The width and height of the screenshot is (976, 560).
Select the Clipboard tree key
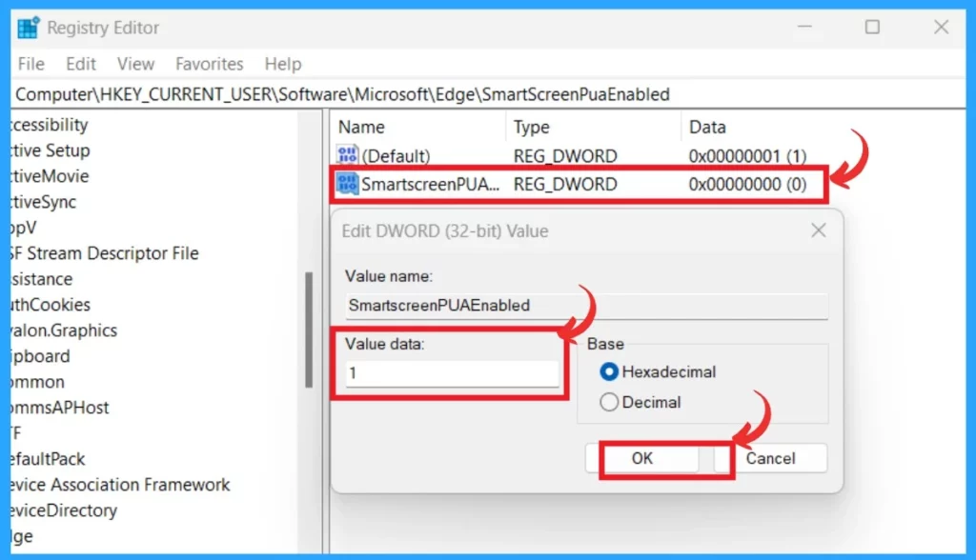tap(40, 356)
